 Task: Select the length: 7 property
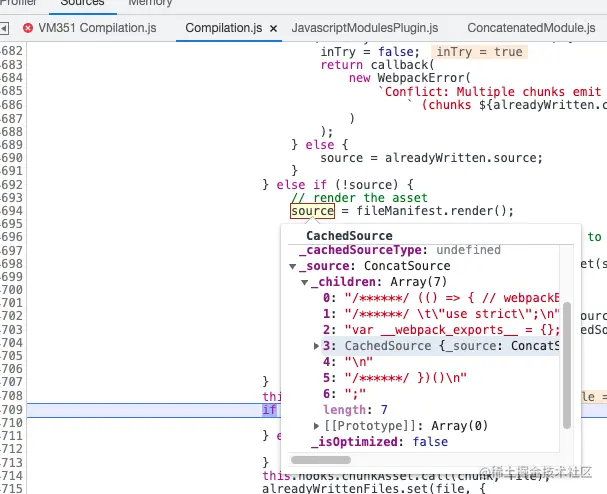(x=355, y=410)
